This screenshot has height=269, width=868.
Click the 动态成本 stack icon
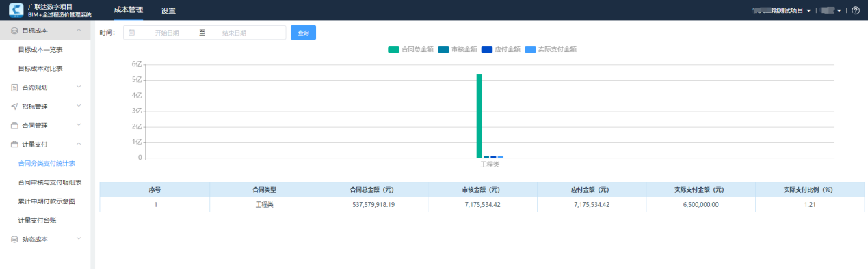(14, 240)
